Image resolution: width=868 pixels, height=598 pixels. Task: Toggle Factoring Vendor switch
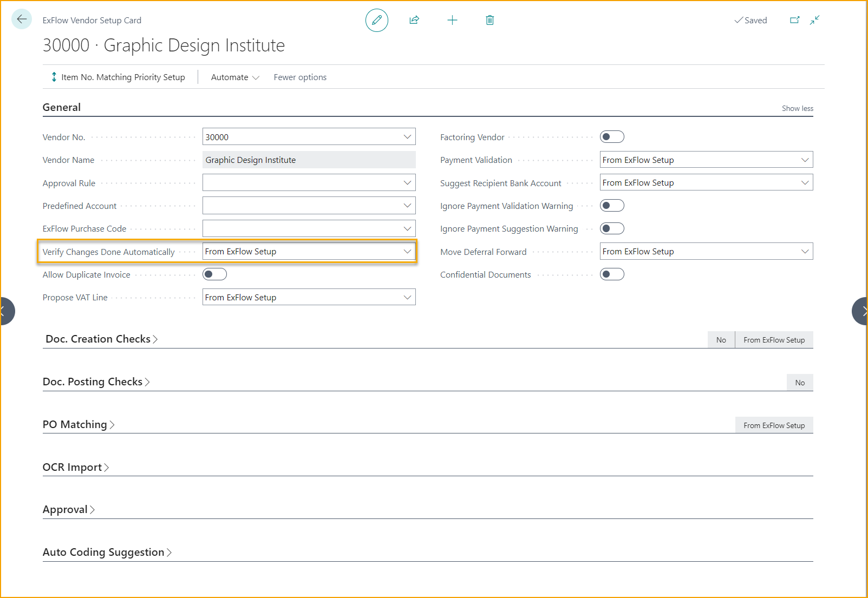(x=612, y=137)
